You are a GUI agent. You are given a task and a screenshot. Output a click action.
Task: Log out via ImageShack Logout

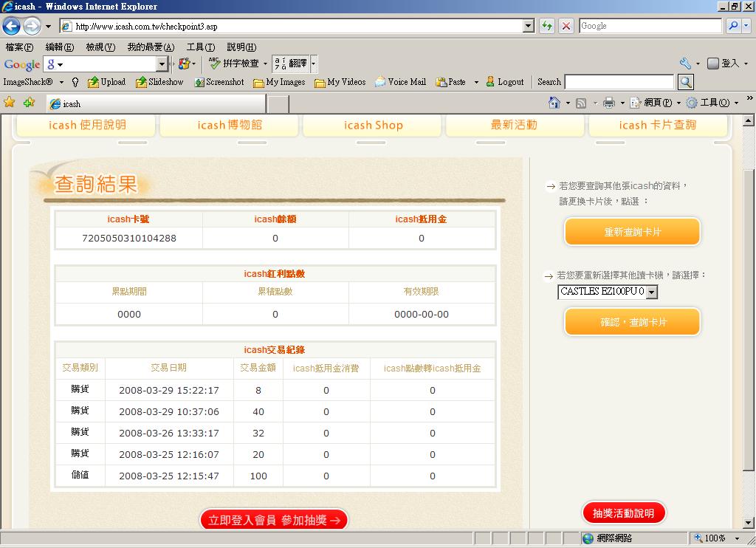[505, 82]
